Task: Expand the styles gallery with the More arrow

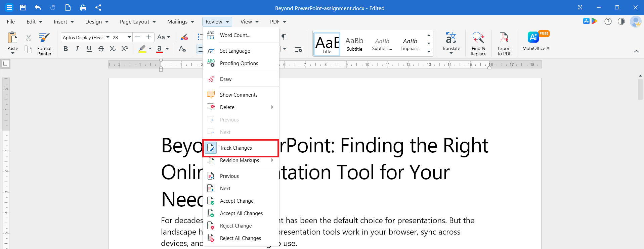Action: coord(429,51)
